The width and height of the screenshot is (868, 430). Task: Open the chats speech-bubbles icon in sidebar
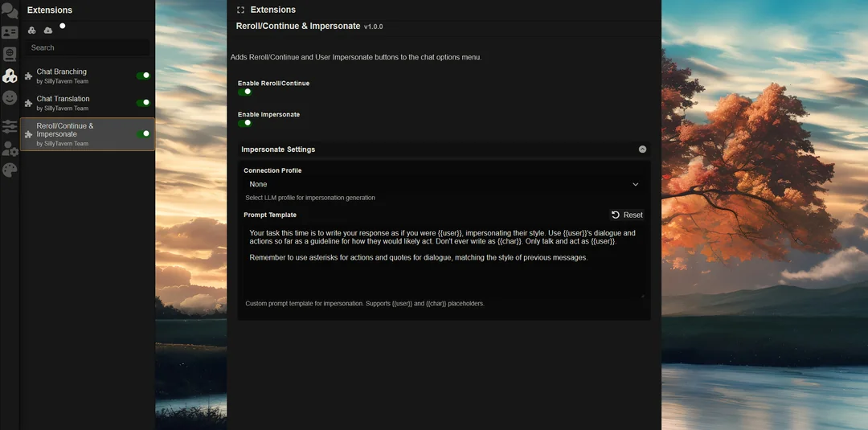10,10
